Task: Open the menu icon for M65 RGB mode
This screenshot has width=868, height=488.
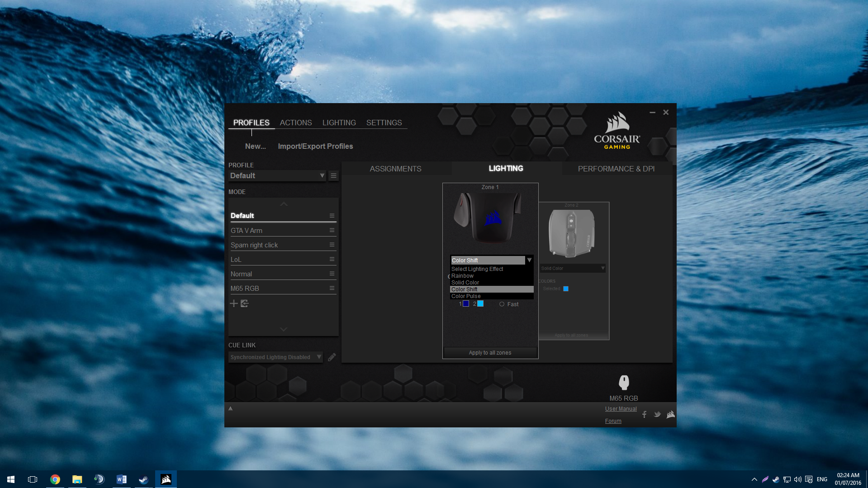Action: (x=332, y=288)
